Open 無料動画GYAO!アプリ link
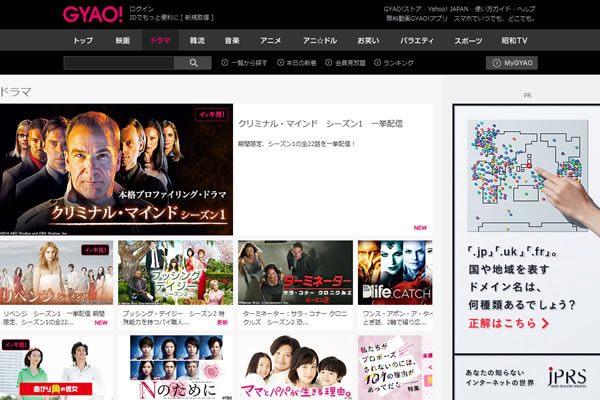 pos(416,18)
